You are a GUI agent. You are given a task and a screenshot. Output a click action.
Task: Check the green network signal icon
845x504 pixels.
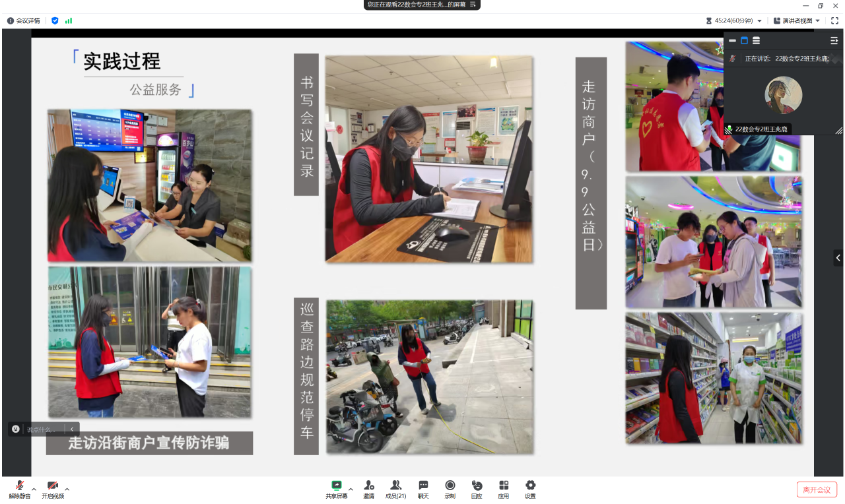click(69, 20)
